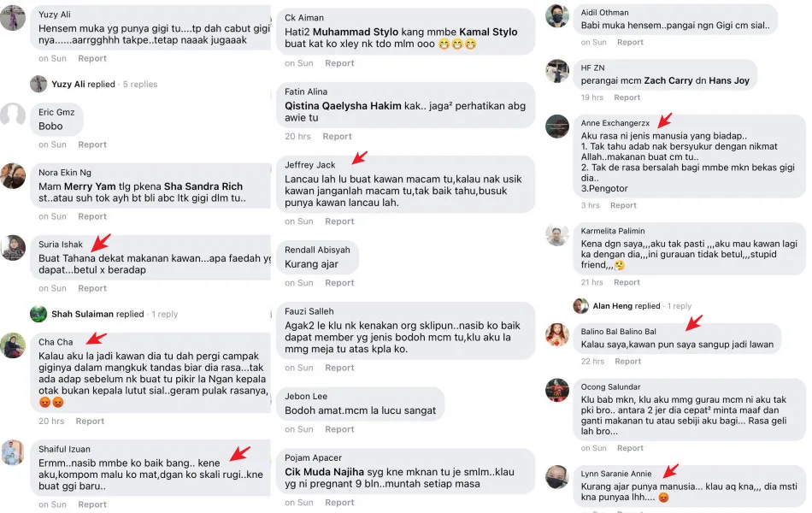Open Suria Ishak's profile picture
The height and width of the screenshot is (513, 812).
click(x=13, y=247)
